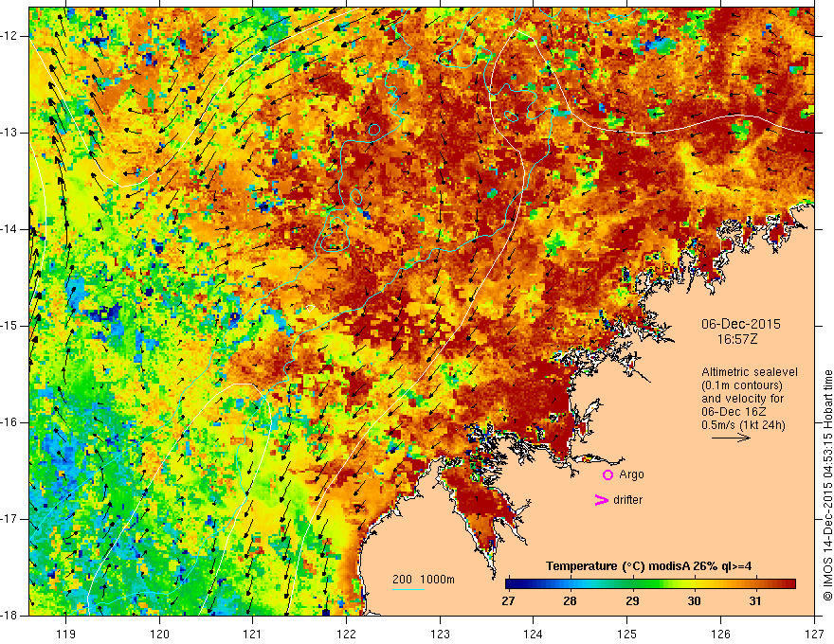
Task: Click color bar tick label 28
Action: coord(570,601)
